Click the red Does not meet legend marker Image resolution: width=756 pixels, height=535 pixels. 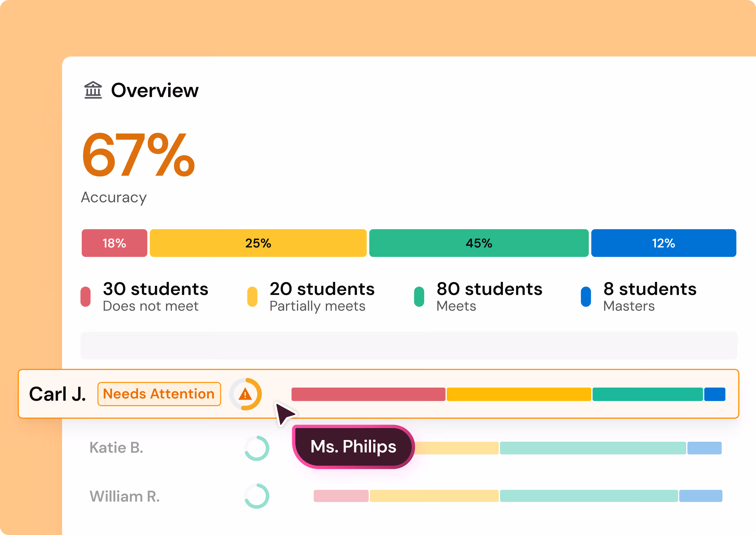coord(86,297)
